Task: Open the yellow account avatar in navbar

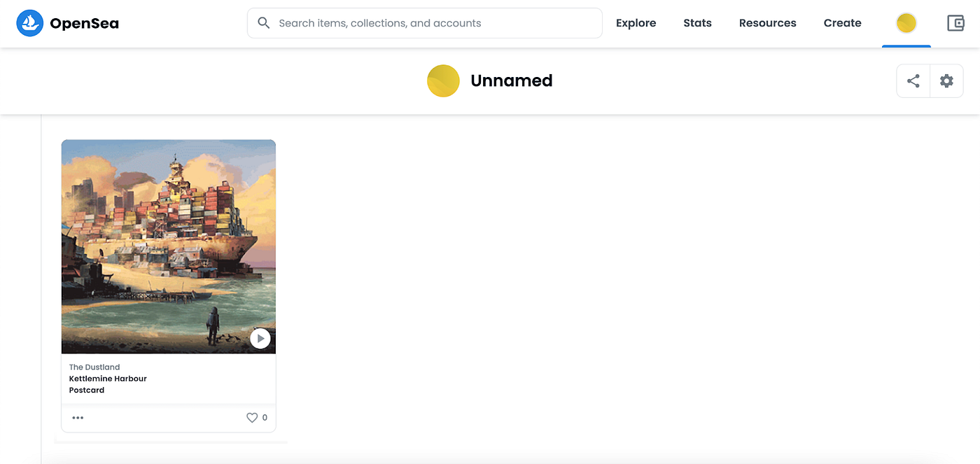Action: 906,23
